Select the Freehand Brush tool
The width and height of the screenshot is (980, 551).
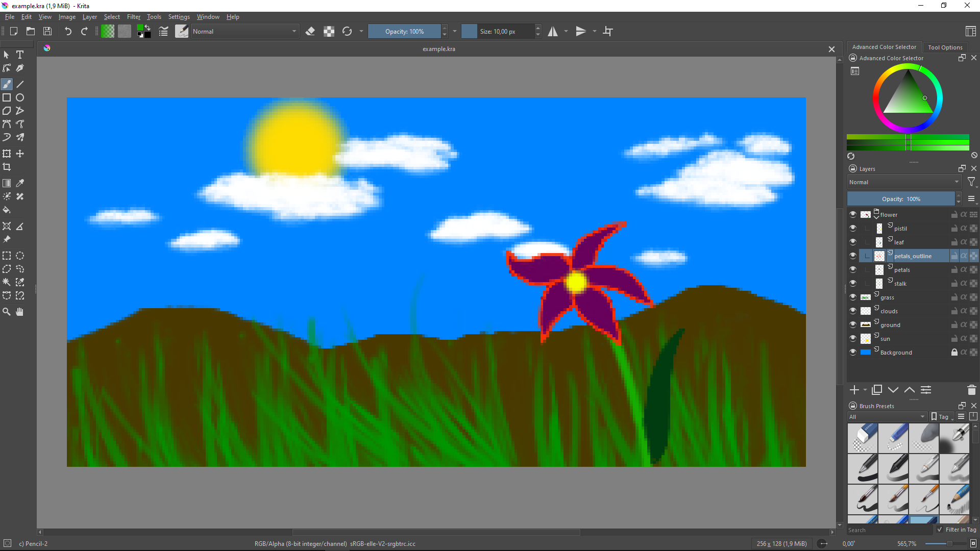pyautogui.click(x=7, y=84)
